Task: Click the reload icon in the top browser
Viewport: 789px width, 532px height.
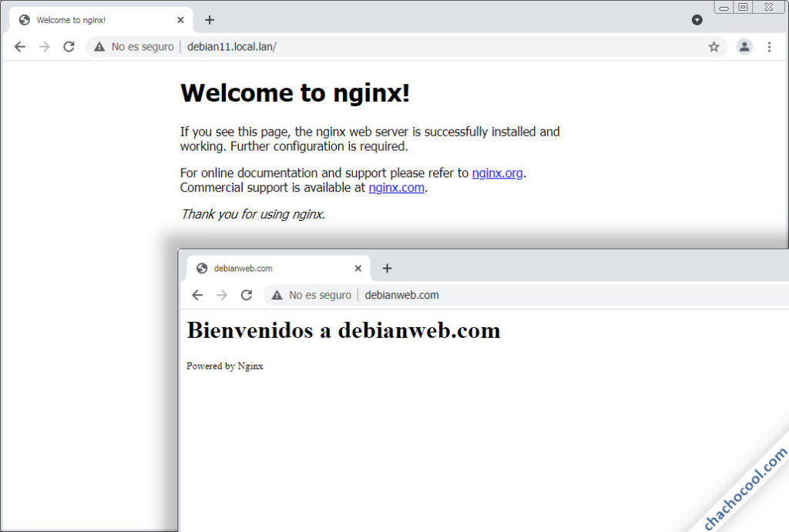Action: 69,46
